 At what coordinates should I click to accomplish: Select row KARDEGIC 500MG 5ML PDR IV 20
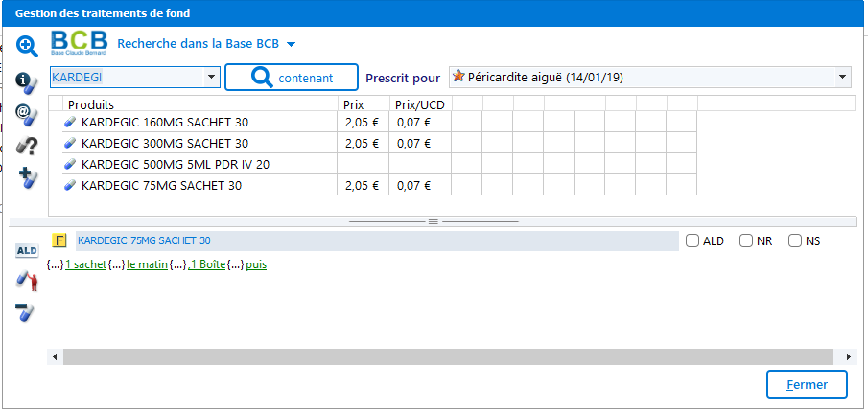(379, 164)
